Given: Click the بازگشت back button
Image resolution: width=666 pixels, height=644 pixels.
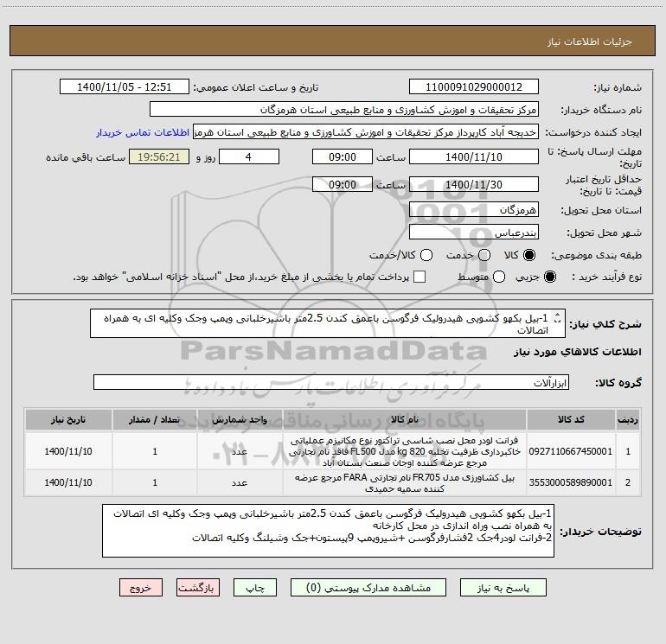Looking at the screenshot, I should 198,588.
